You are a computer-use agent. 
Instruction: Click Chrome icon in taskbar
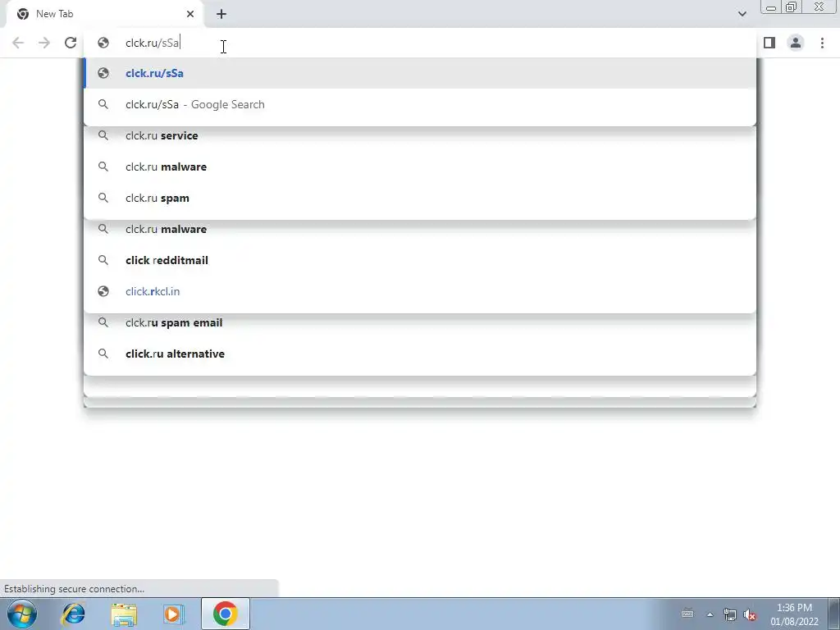pyautogui.click(x=225, y=614)
